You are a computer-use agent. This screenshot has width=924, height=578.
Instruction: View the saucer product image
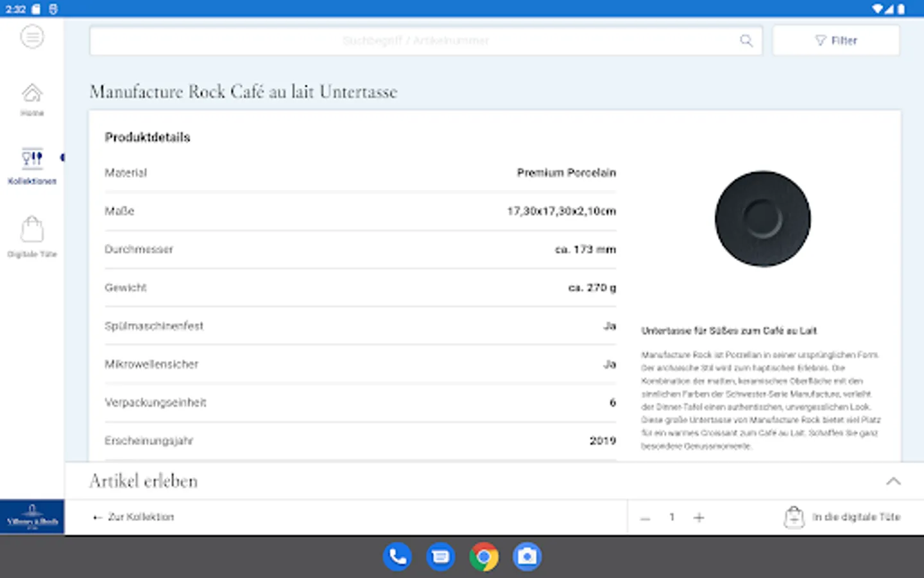(763, 218)
